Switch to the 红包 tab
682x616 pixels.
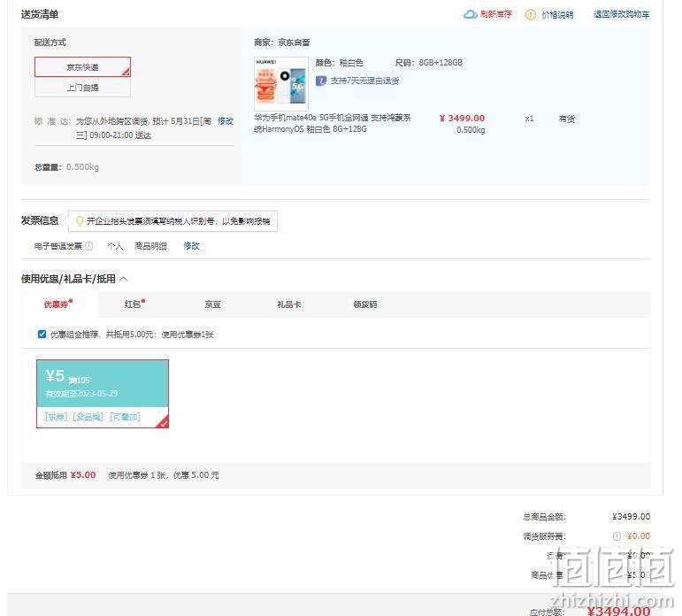[134, 304]
